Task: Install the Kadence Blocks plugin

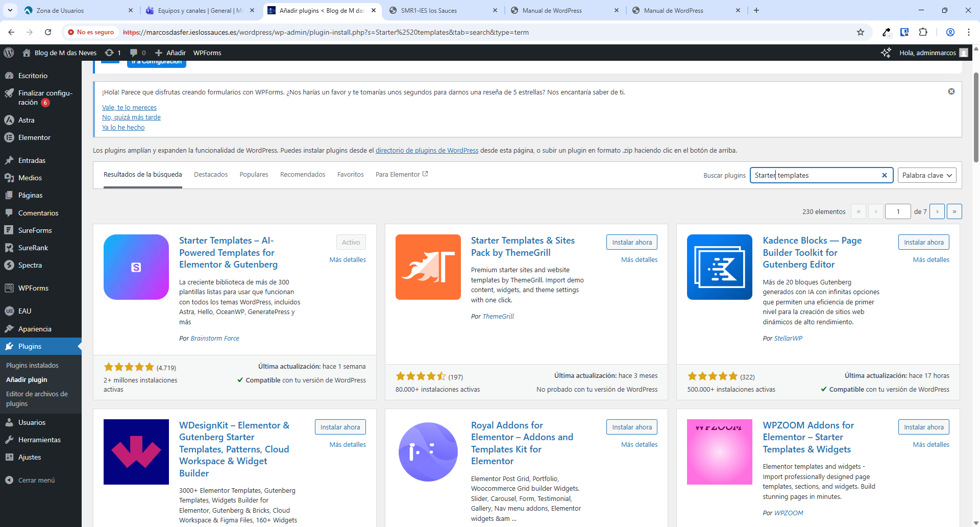Action: pyautogui.click(x=923, y=242)
